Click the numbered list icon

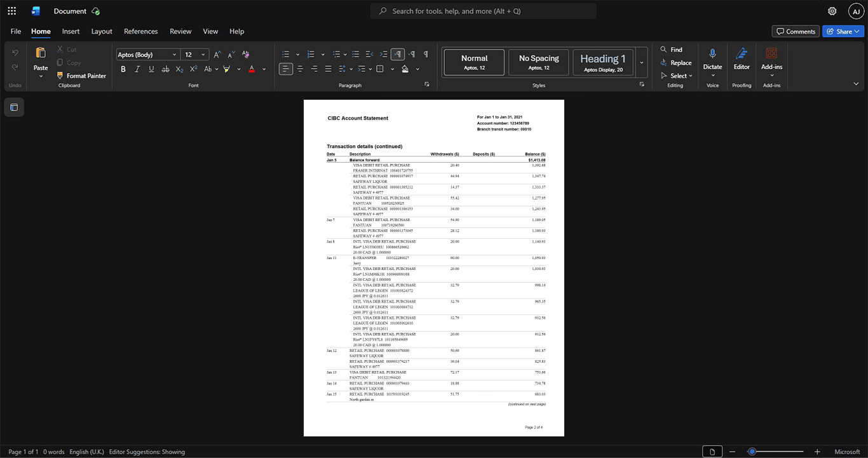point(311,55)
